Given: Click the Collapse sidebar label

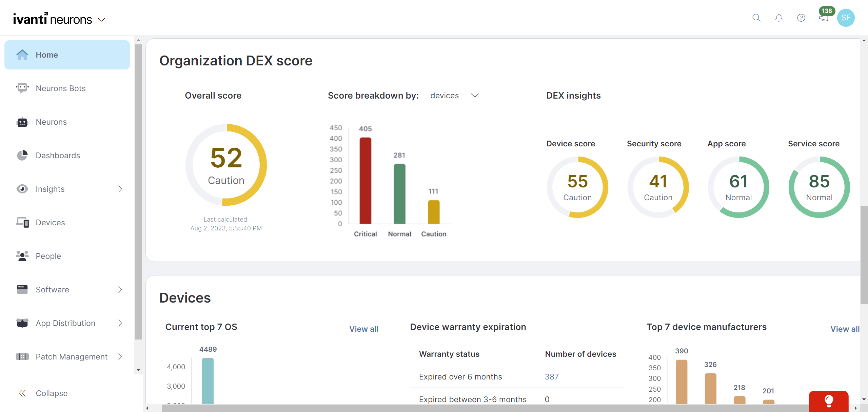Looking at the screenshot, I should pos(52,393).
